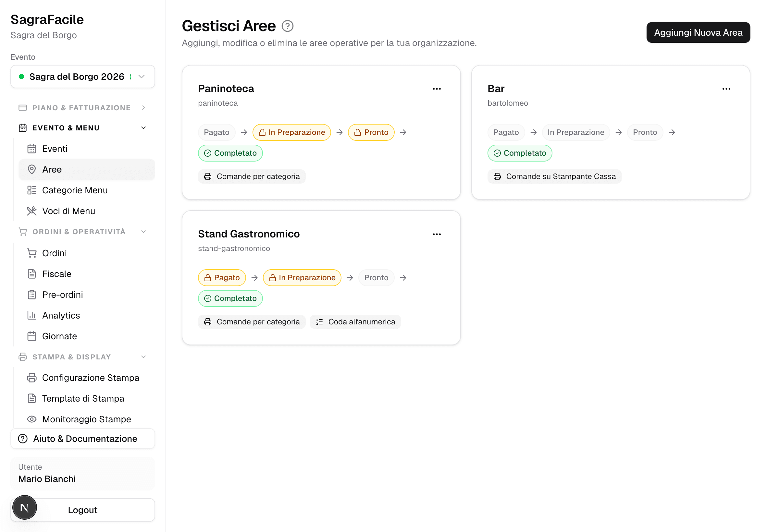This screenshot has width=766, height=532.
Task: Click the printer icon in Bar's Comande badge
Action: [x=497, y=176]
